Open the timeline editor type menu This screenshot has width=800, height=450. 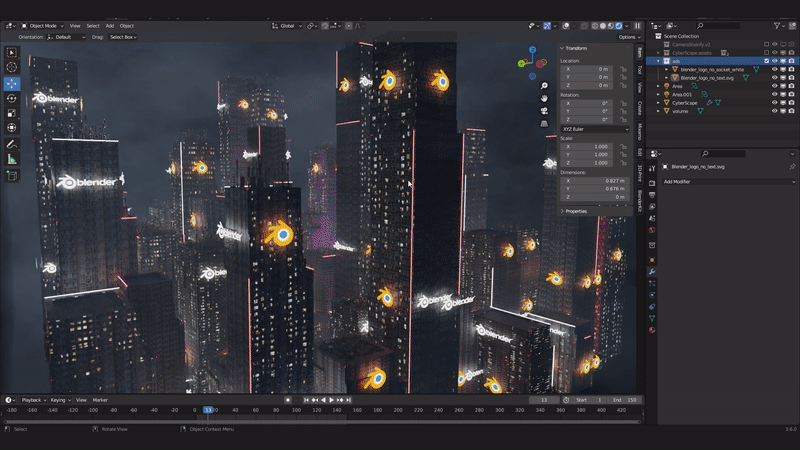[x=10, y=400]
